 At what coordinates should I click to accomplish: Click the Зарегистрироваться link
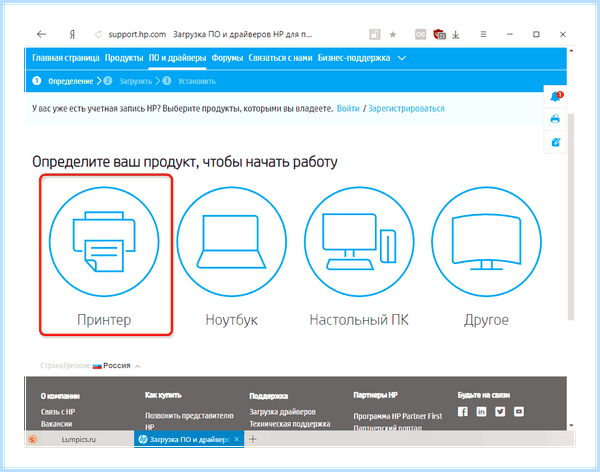point(406,108)
